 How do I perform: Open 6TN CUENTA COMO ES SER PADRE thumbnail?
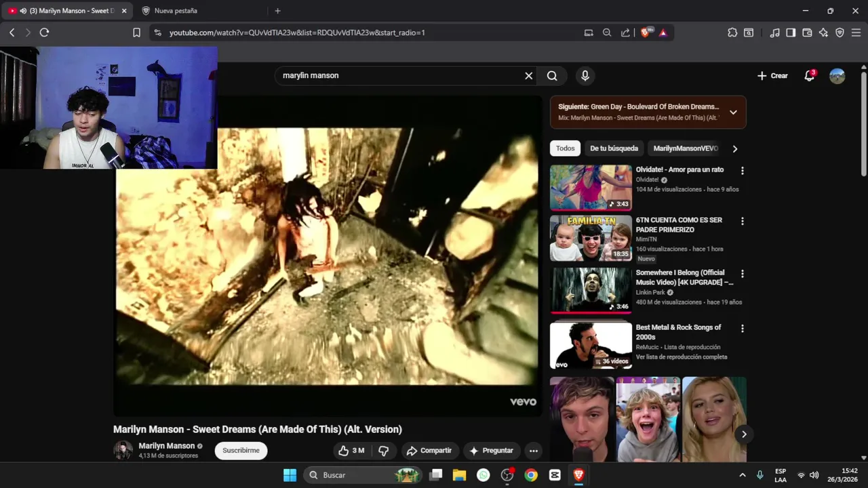tap(591, 238)
